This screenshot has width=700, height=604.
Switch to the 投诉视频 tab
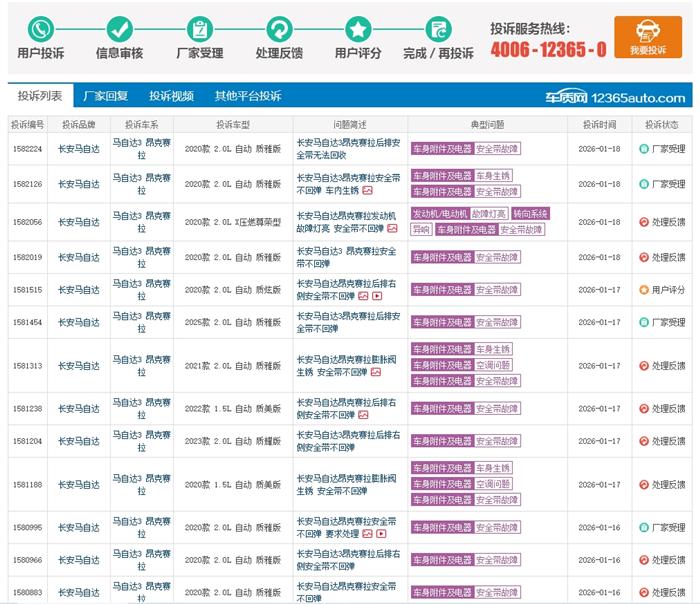pos(171,96)
